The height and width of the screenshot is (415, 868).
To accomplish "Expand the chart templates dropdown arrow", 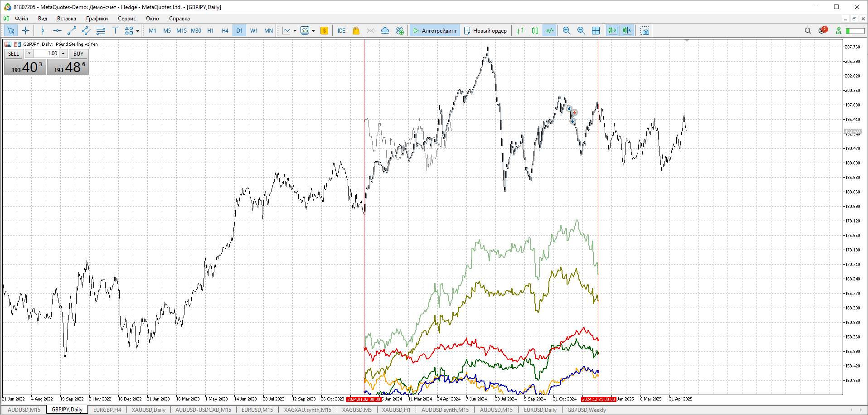I will tap(313, 31).
